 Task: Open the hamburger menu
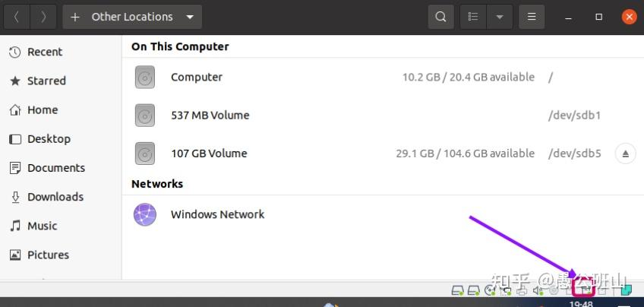[x=532, y=17]
